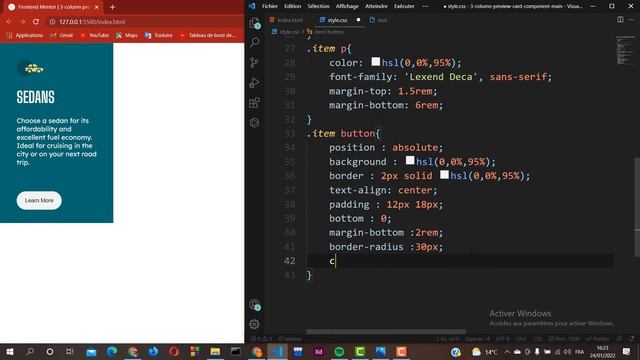Open the Tableau de bord bookmark

208,36
